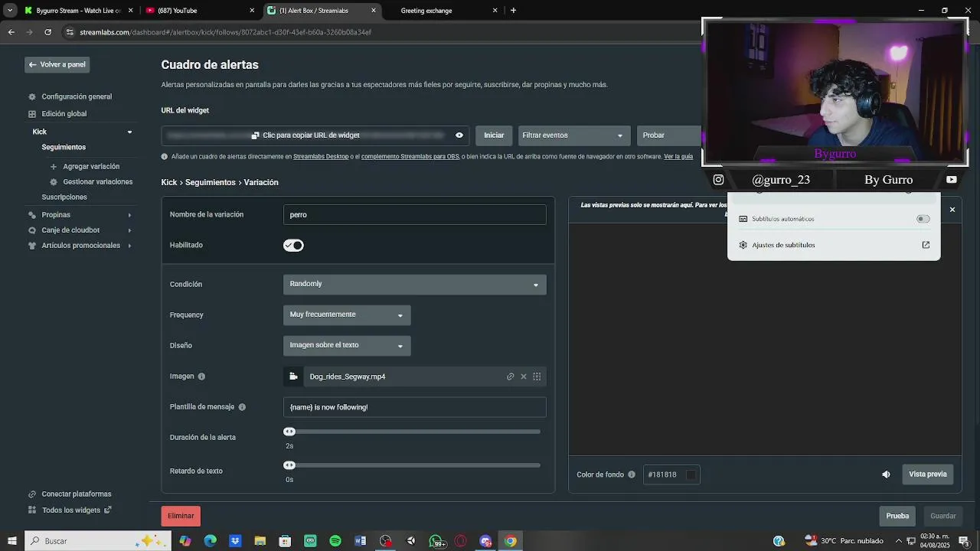Click the Iniciar button
Image resolution: width=980 pixels, height=551 pixels.
[494, 135]
